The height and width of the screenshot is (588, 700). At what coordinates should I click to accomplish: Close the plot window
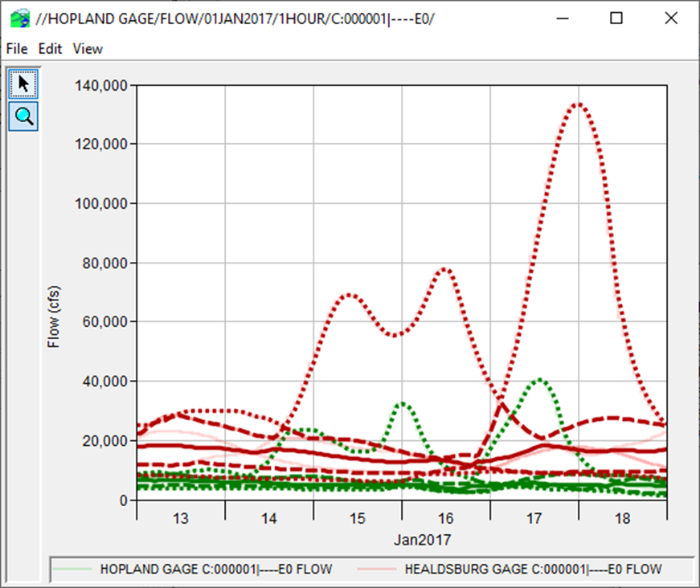pyautogui.click(x=669, y=18)
